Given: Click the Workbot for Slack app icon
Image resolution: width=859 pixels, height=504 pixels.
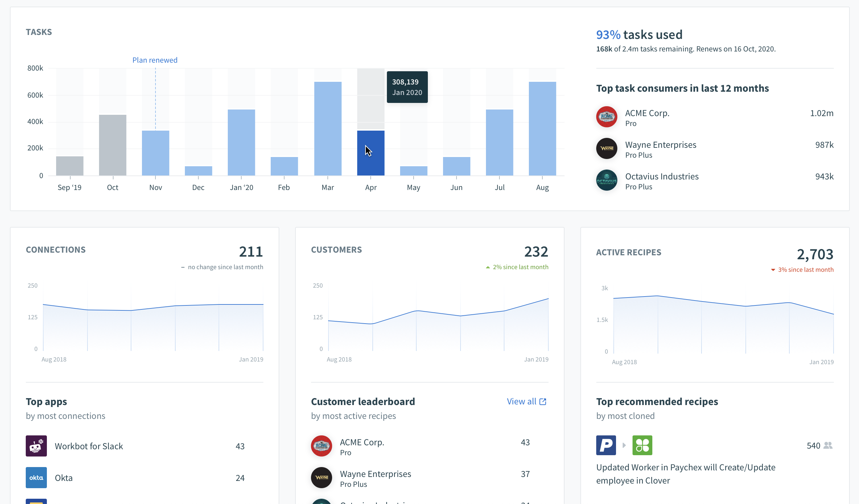Looking at the screenshot, I should (x=36, y=446).
